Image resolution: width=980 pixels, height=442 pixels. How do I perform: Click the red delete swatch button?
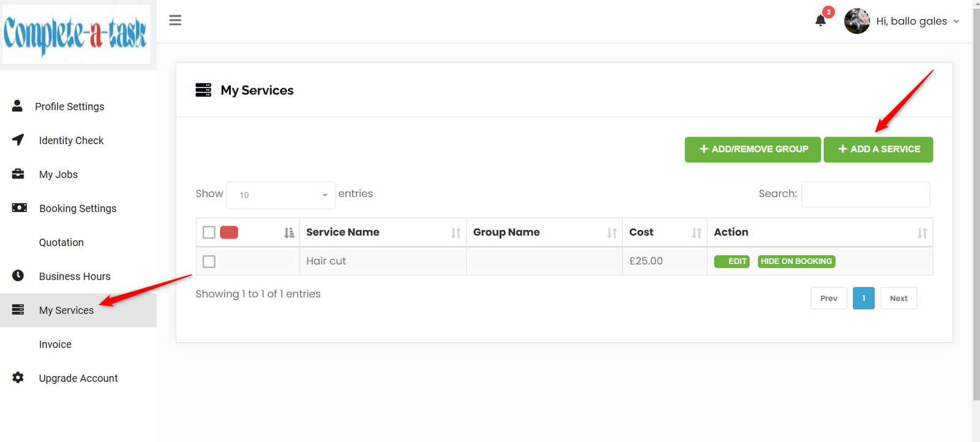(229, 232)
